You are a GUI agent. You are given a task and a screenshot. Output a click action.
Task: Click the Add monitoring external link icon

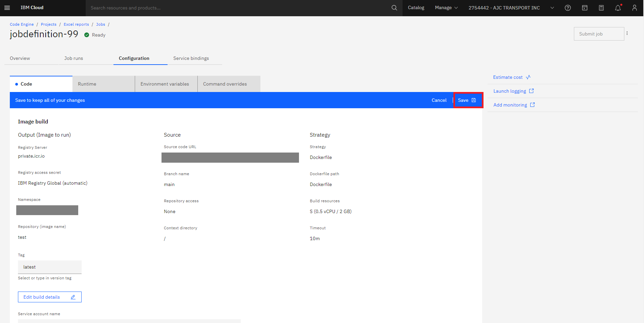coord(532,105)
